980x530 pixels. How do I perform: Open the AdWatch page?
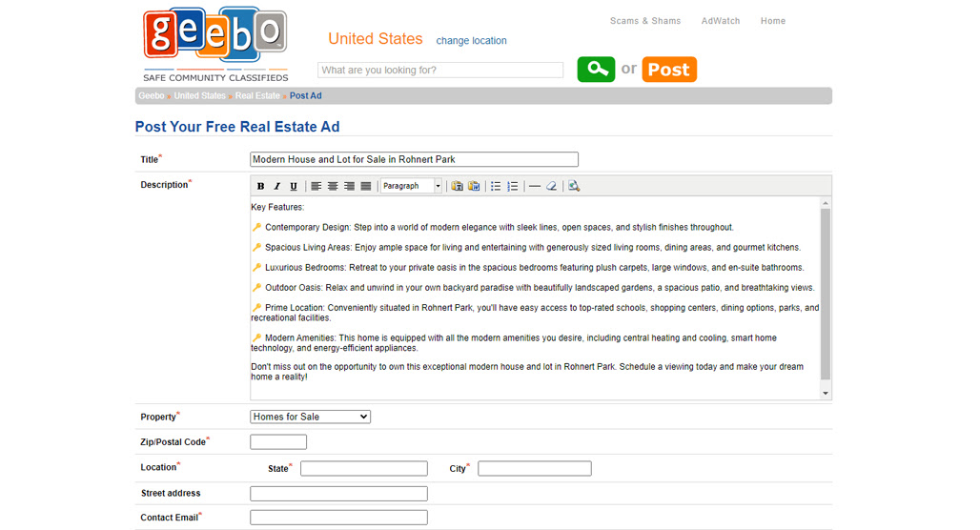tap(720, 21)
